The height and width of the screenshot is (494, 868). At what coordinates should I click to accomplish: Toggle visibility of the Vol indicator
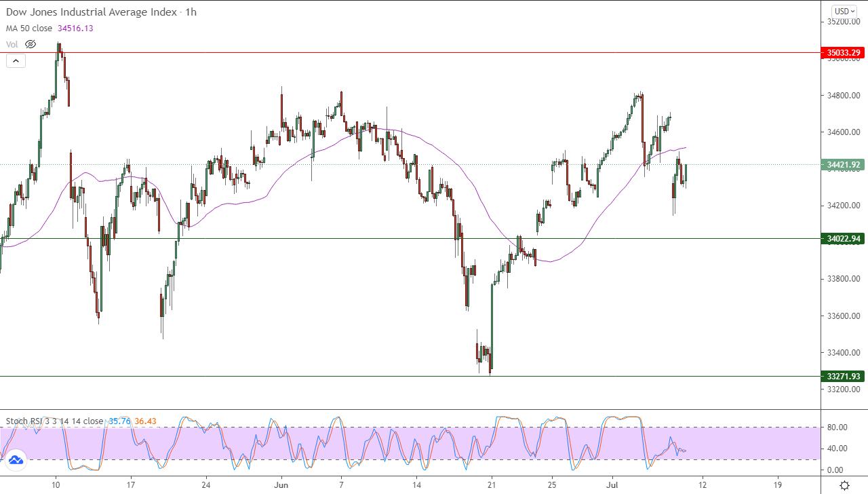point(31,44)
